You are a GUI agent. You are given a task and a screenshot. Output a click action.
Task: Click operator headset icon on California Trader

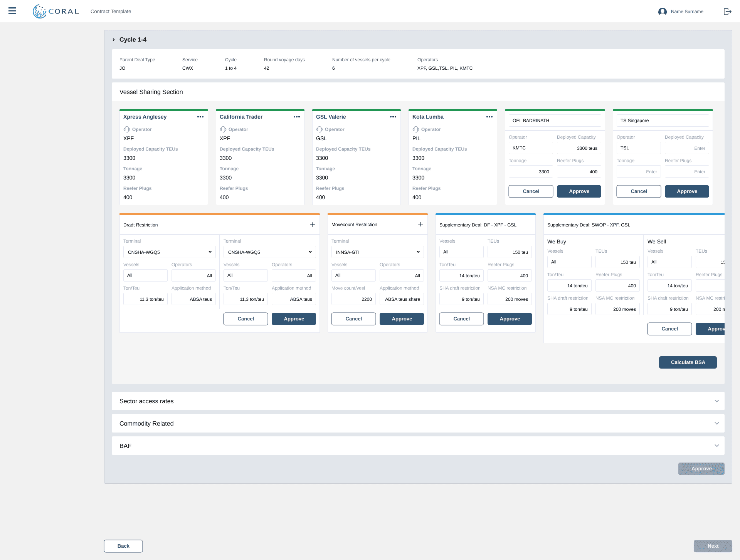pyautogui.click(x=223, y=129)
